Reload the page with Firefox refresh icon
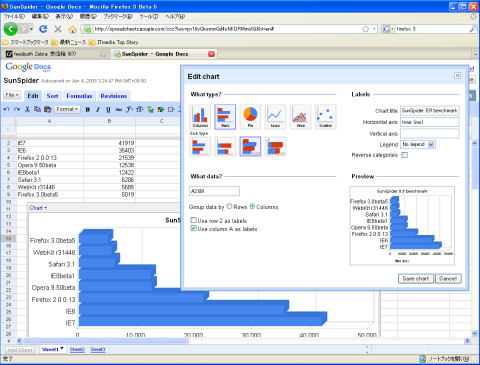 coord(43,29)
